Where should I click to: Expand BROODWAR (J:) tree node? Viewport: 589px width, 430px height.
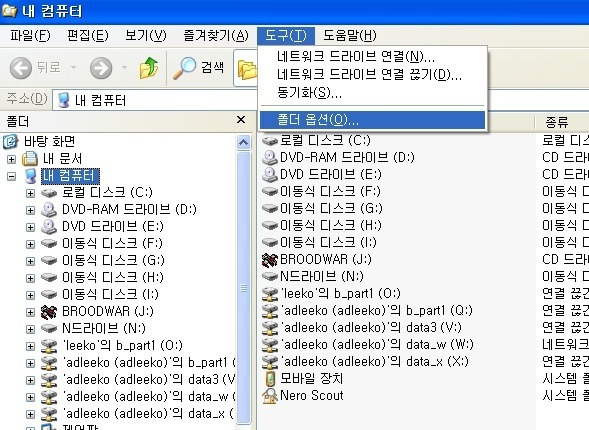tap(30, 312)
